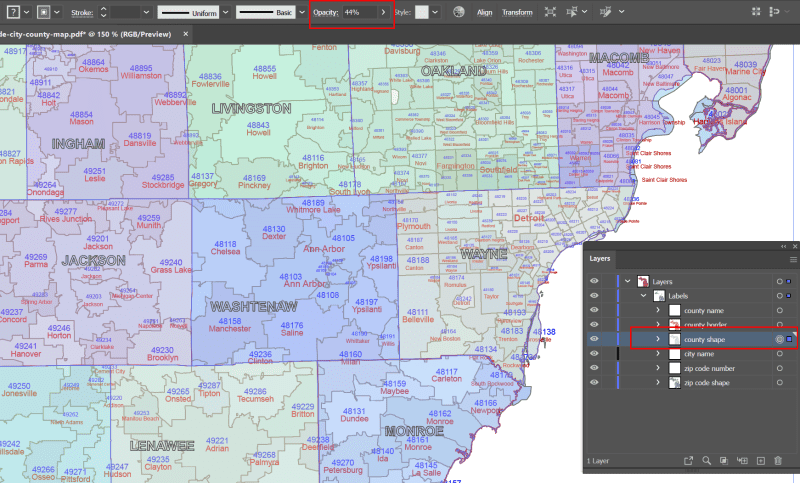800x483 pixels.
Task: Hide the county border layer
Action: 594,324
